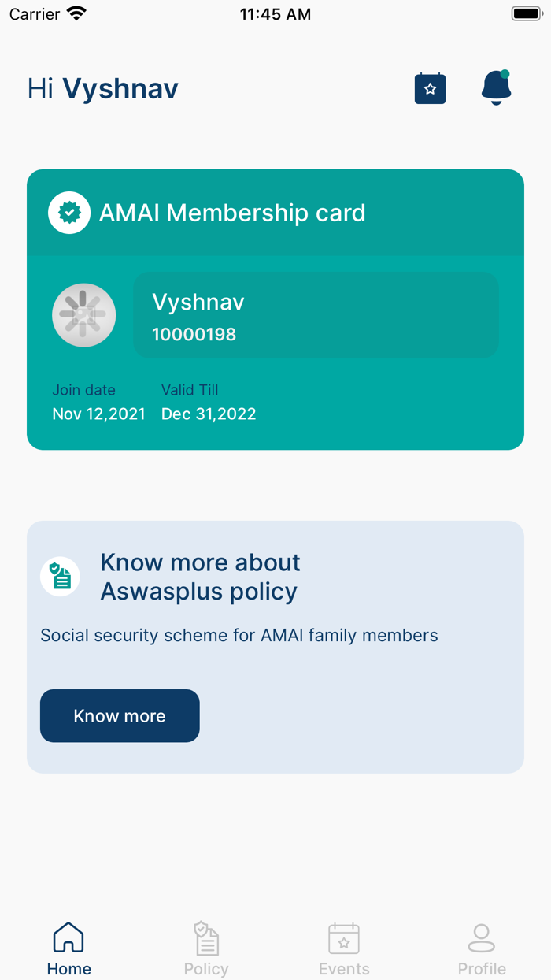Screen dimensions: 551x980
Task: Tap the Home house icon
Action: [68, 937]
